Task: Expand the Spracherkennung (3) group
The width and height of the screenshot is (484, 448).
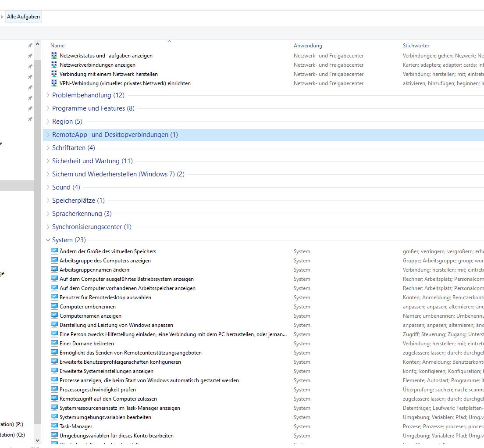Action: (x=48, y=214)
